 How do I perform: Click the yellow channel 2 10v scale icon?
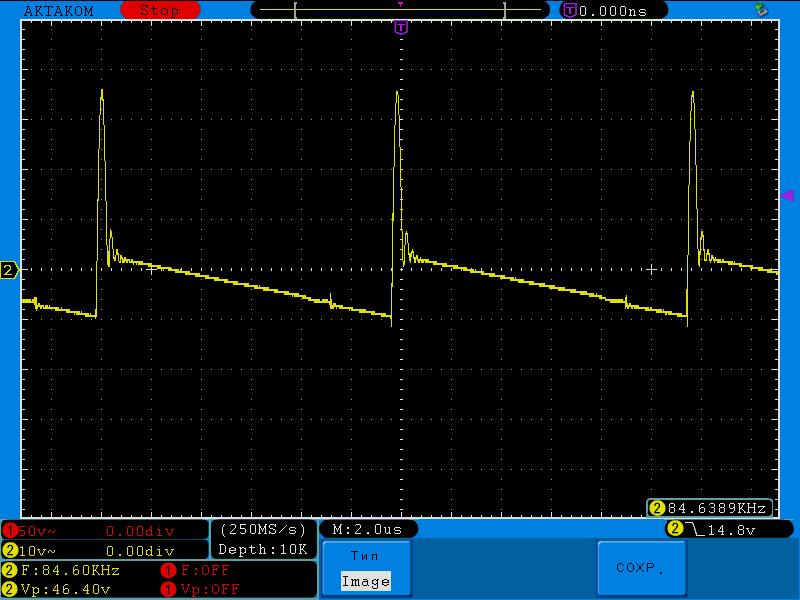tap(10, 550)
